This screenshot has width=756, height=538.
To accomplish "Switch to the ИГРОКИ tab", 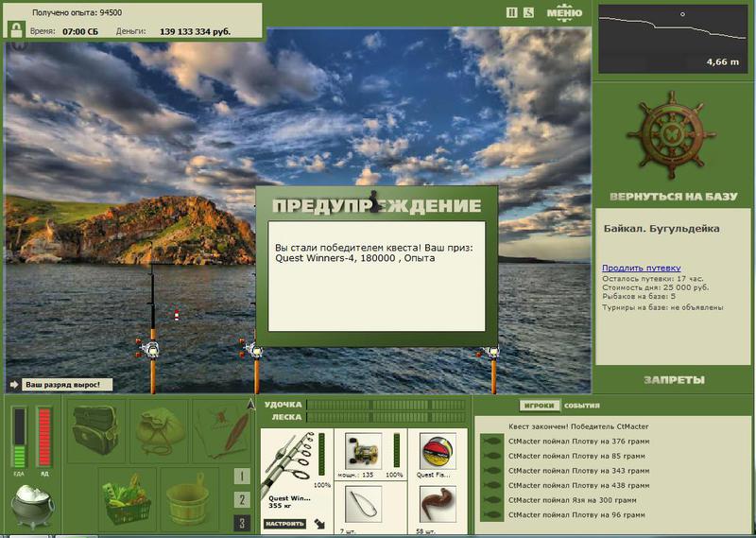I will click(x=539, y=406).
